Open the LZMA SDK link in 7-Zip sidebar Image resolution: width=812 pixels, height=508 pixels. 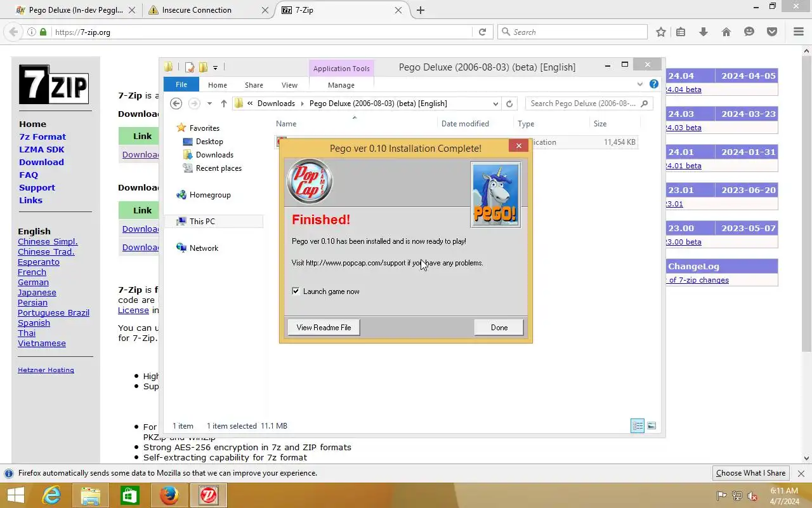[41, 149]
